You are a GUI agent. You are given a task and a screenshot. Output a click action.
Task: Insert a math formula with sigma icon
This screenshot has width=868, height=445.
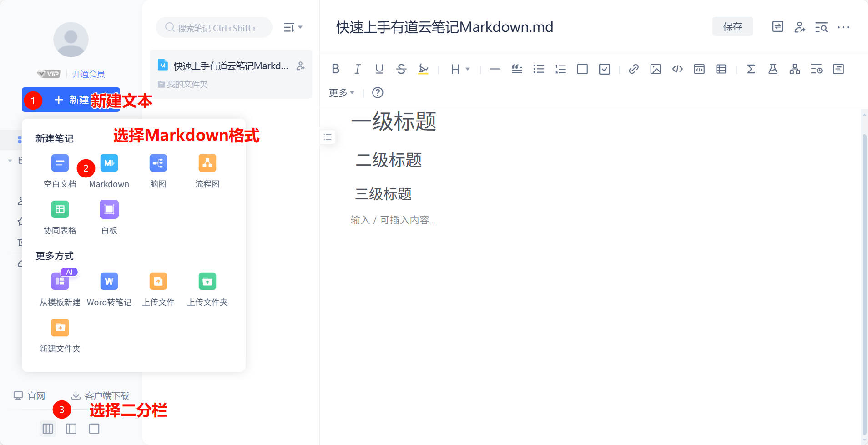tap(751, 69)
